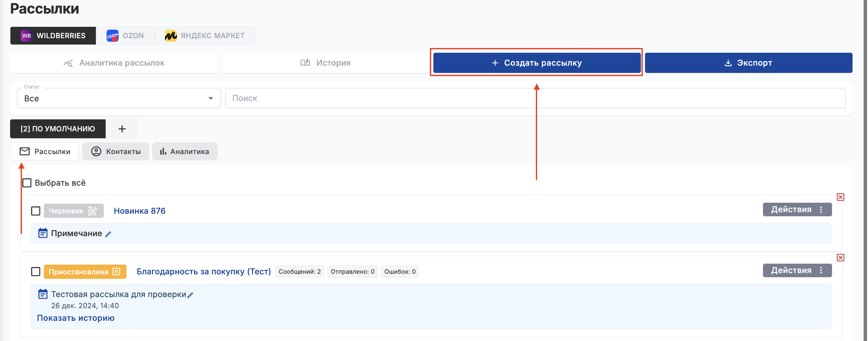This screenshot has width=868, height=341.
Task: Click the Поиск search field
Action: 535,98
